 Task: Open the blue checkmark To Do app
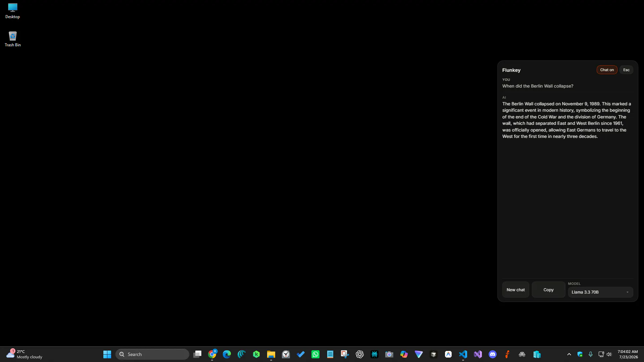click(x=301, y=354)
